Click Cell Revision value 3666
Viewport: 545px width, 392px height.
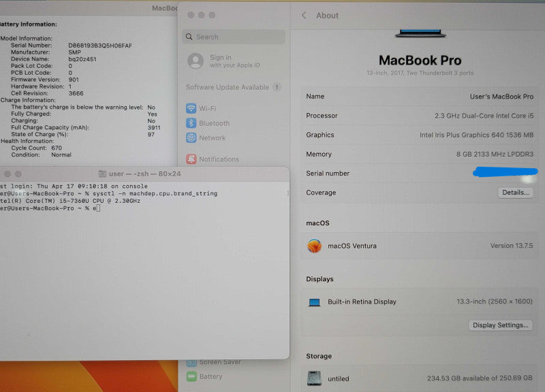76,93
